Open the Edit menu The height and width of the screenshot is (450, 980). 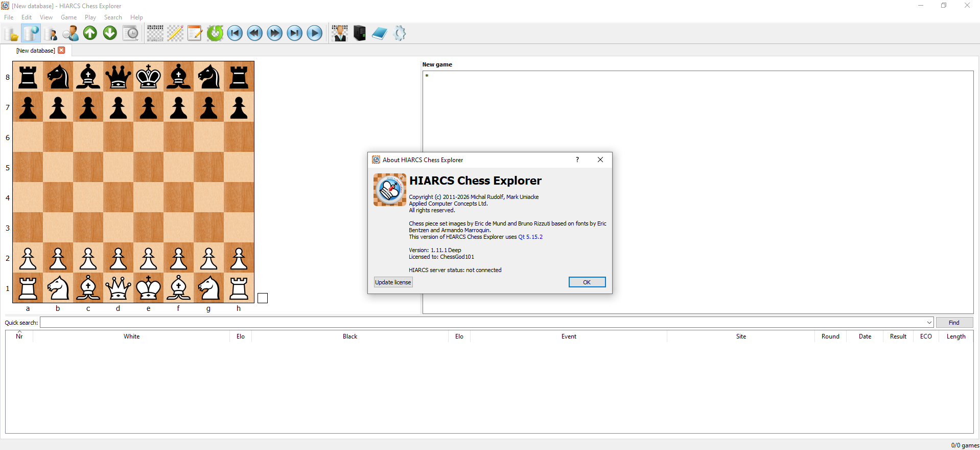tap(27, 17)
